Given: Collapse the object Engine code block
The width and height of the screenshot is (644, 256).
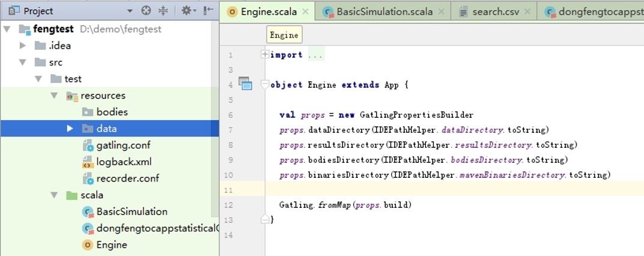Looking at the screenshot, I should point(265,85).
